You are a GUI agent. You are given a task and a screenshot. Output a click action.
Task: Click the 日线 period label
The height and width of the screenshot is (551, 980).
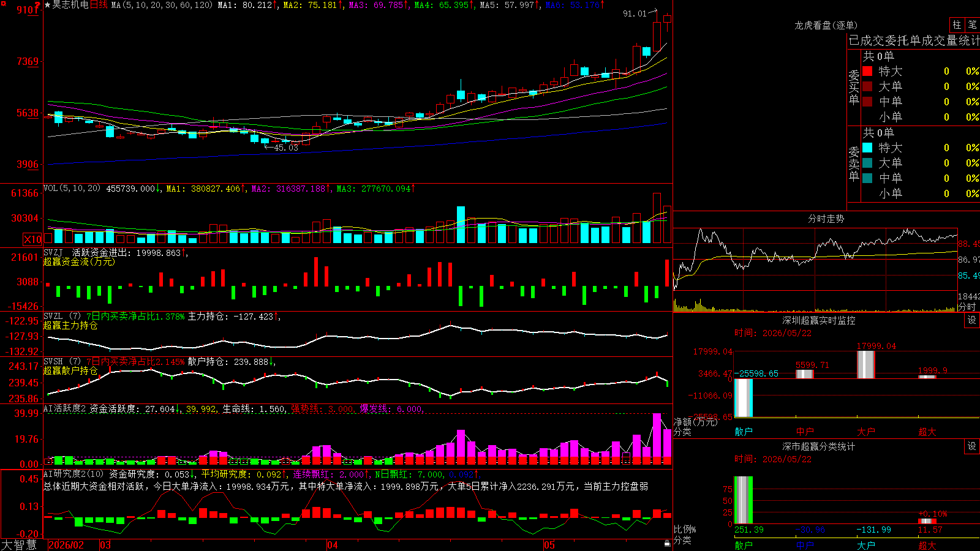(x=99, y=5)
